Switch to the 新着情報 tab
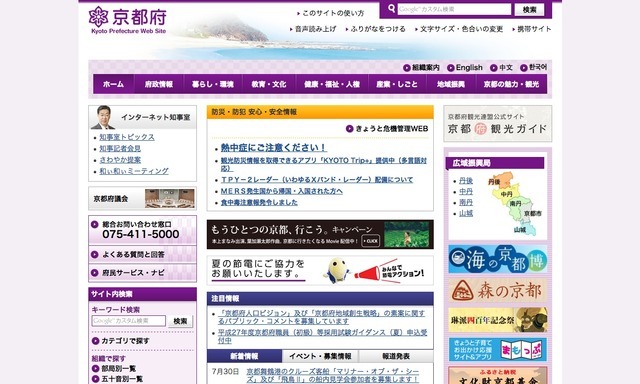The height and width of the screenshot is (384, 640). tap(244, 356)
